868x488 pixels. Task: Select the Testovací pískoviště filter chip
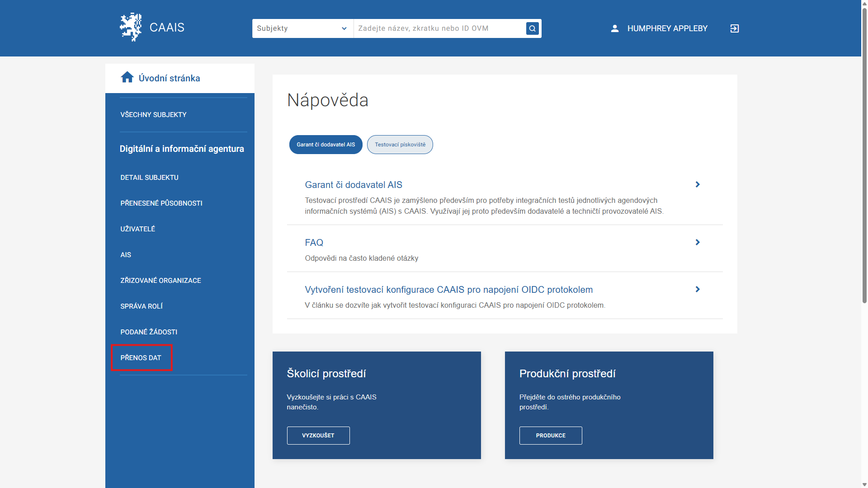[400, 145]
